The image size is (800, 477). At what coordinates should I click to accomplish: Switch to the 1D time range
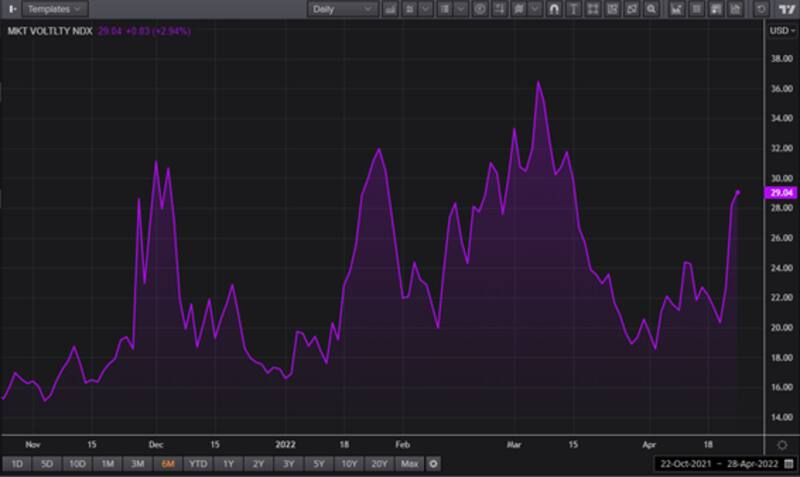pyautogui.click(x=16, y=464)
